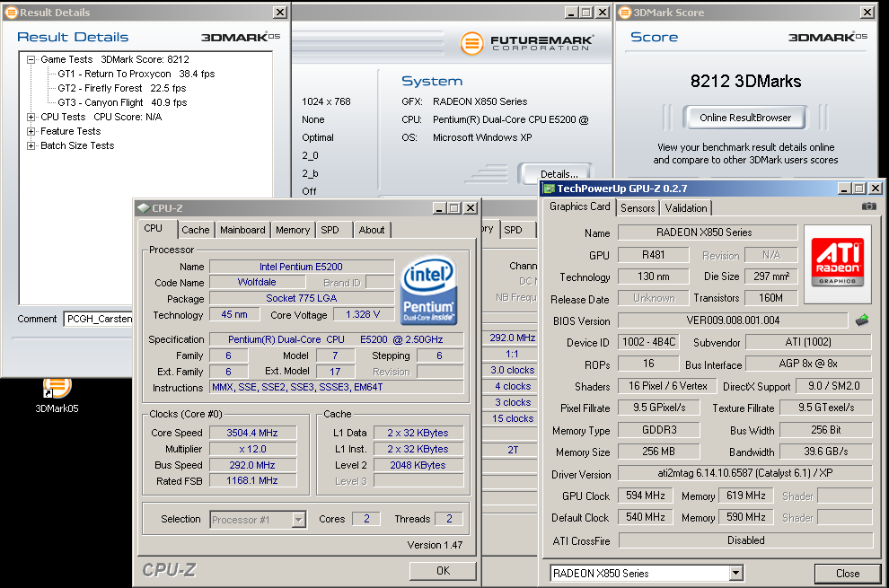Click the Bandwidth value 39.6 GB/s
Image resolution: width=889 pixels, height=588 pixels.
click(x=825, y=452)
